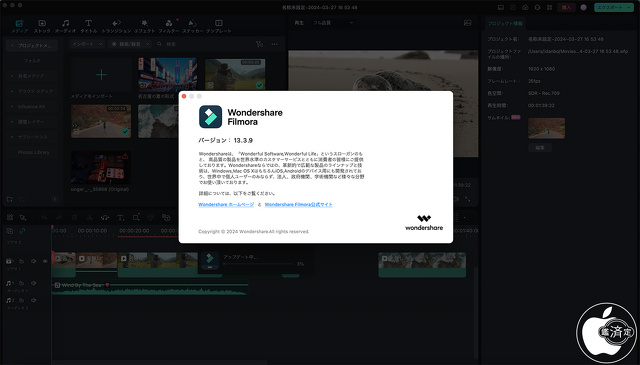Viewport: 640px width, 365px height.
Task: Click the cloud upload icon in title bar
Action: point(525,7)
